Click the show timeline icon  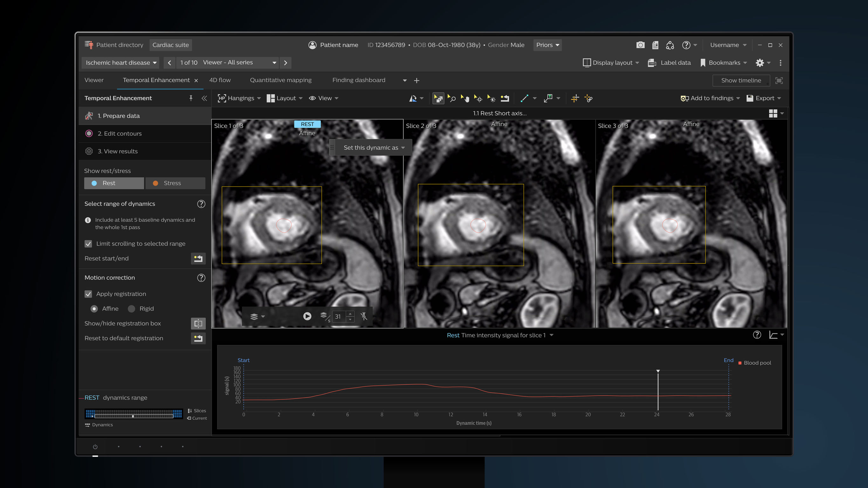(741, 80)
